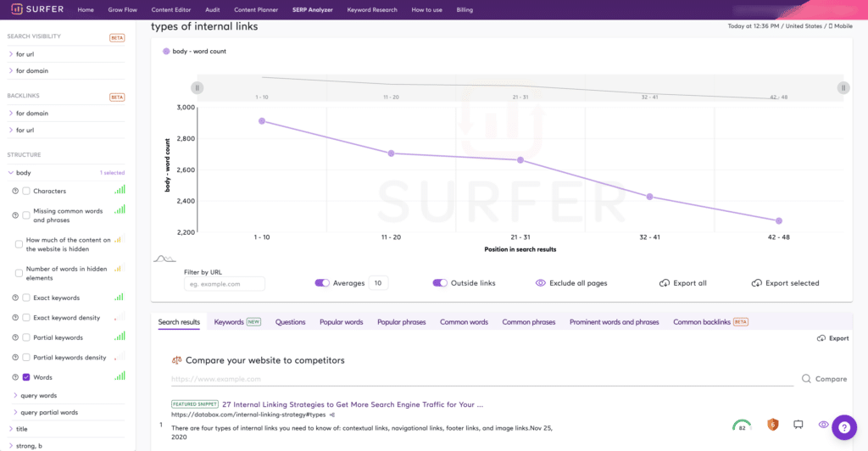The image size is (868, 451).
Task: Go to Grow Flow page
Action: [x=122, y=9]
